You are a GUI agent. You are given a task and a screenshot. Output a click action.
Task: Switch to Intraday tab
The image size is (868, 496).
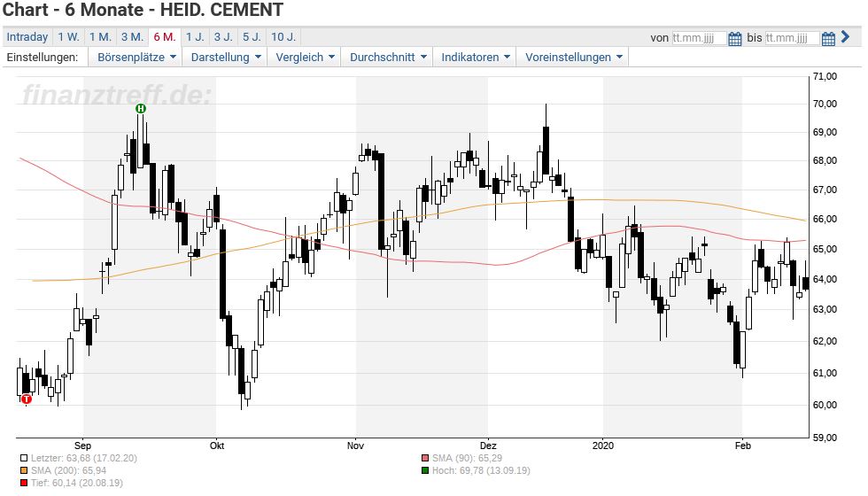coord(27,37)
